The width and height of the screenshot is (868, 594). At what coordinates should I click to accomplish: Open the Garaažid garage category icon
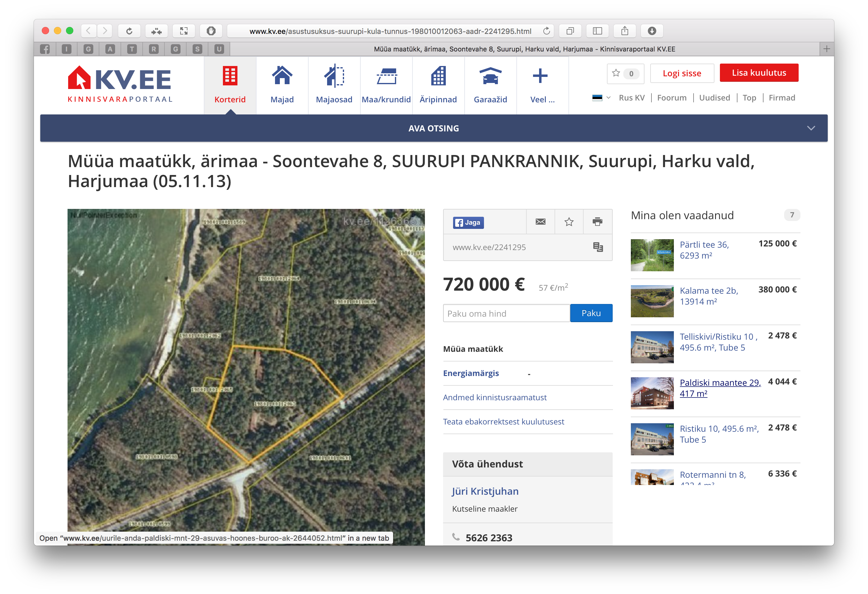point(490,76)
